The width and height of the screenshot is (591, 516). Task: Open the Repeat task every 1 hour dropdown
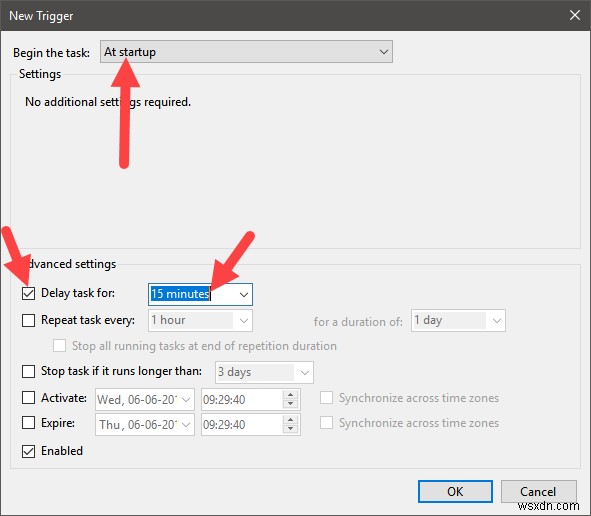pyautogui.click(x=200, y=321)
